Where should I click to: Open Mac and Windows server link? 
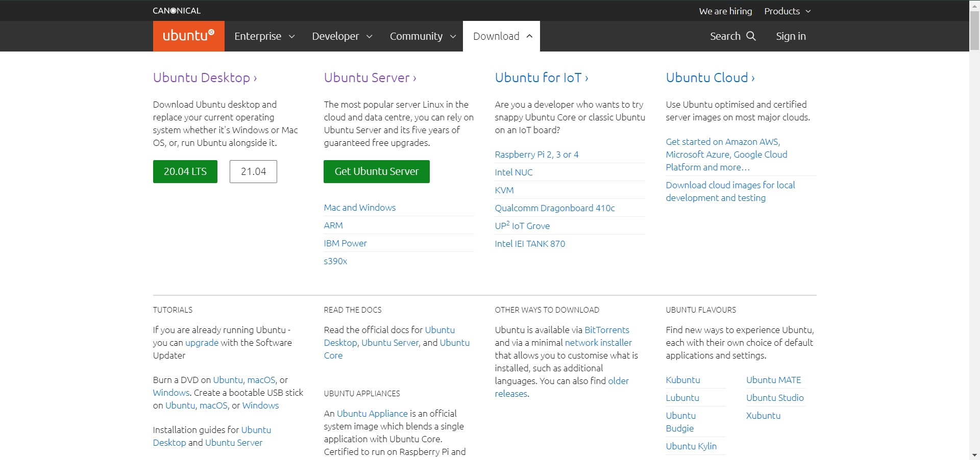tap(360, 208)
